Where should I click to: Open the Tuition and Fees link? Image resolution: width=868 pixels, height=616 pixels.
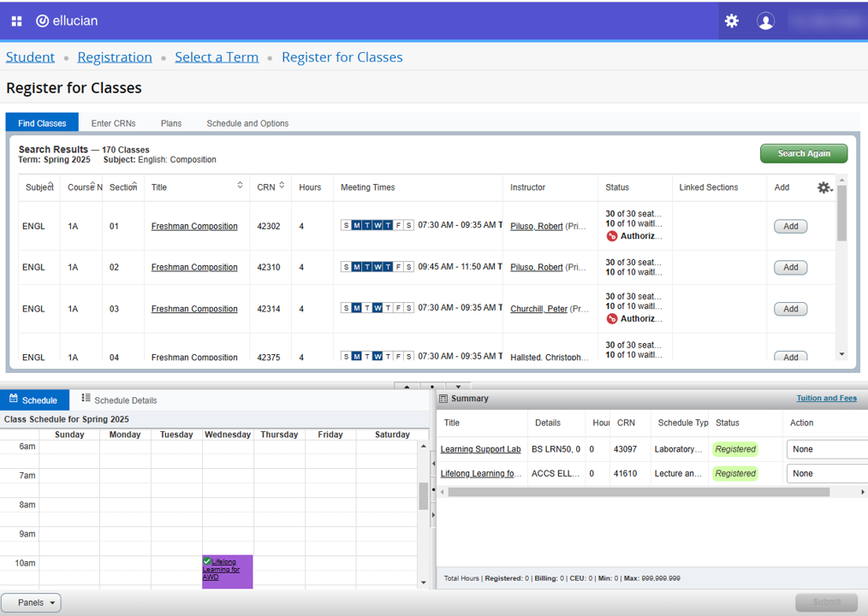pyautogui.click(x=826, y=398)
